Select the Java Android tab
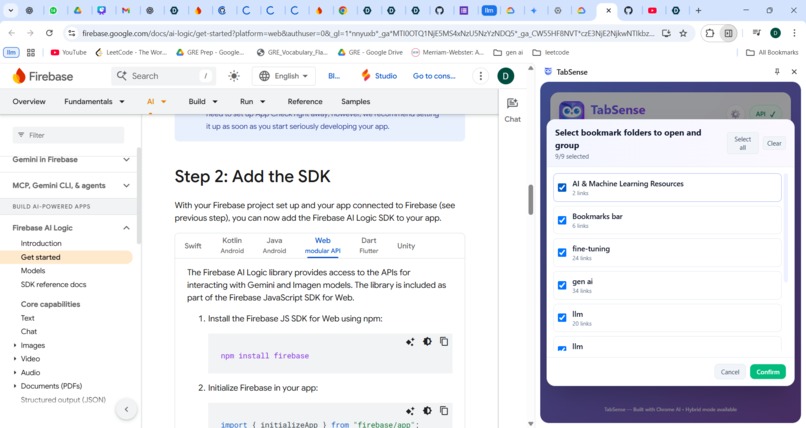The image size is (806, 428). click(274, 246)
